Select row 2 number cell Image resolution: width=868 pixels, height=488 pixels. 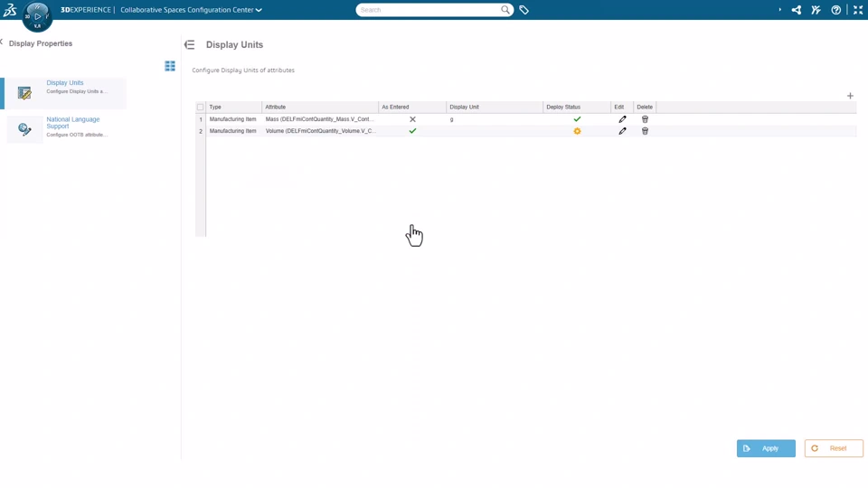tap(201, 131)
